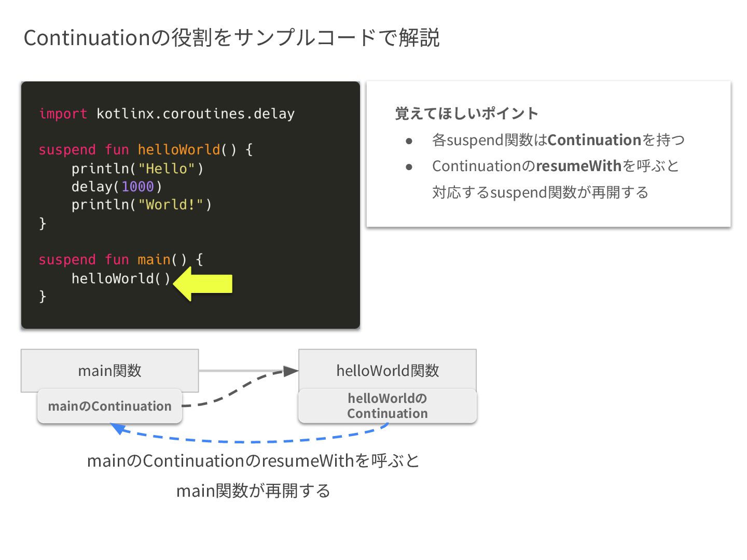Click the helloWorld() call inside main
The width and height of the screenshot is (747, 560).
[121, 278]
